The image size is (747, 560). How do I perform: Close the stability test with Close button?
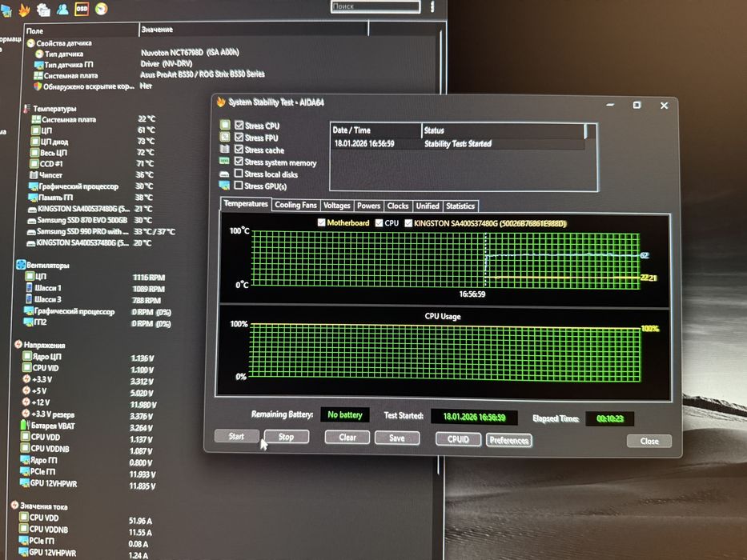(649, 441)
